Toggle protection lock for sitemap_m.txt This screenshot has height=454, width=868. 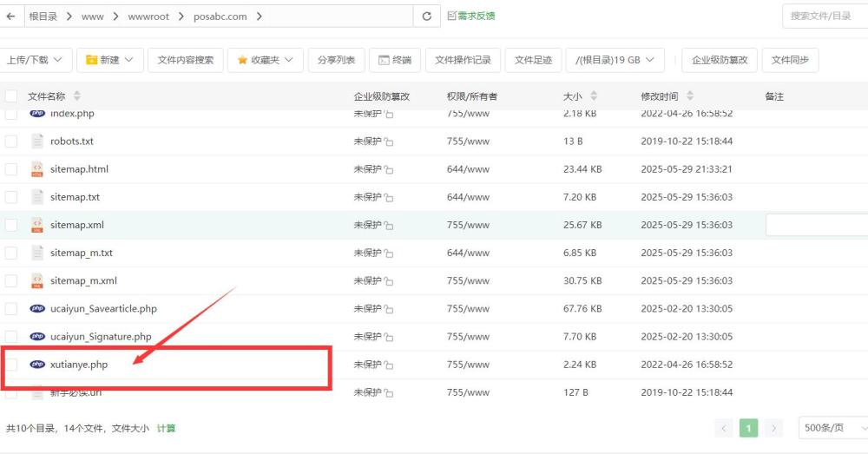point(389,253)
